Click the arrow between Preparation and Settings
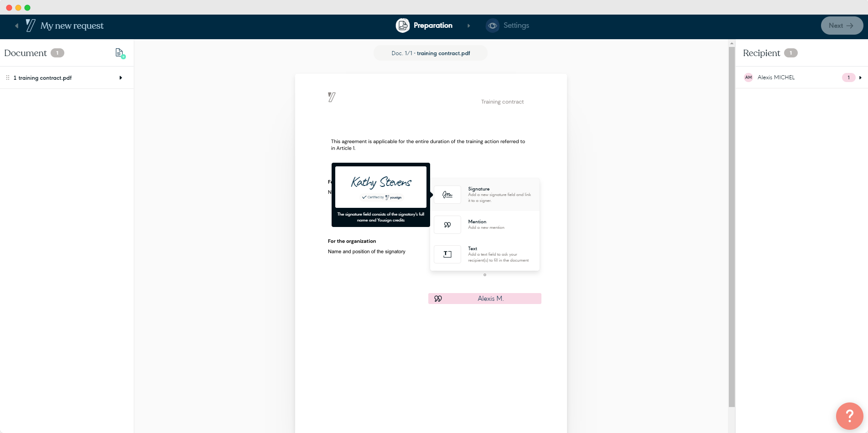This screenshot has width=868, height=433. 468,26
